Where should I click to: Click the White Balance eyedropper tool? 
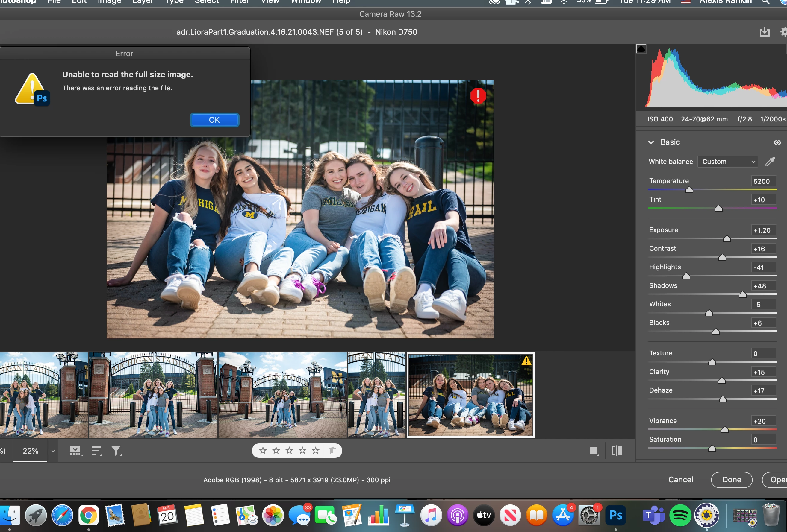click(770, 162)
